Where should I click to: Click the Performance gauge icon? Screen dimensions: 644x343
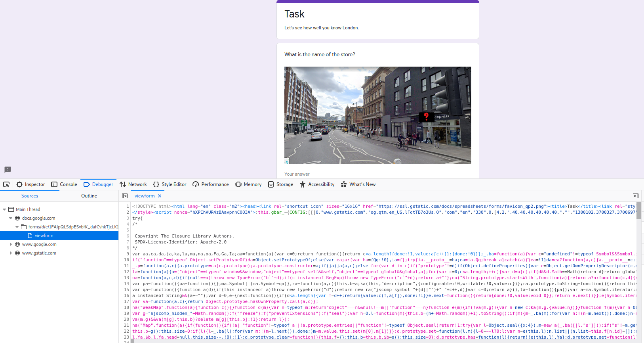click(196, 184)
